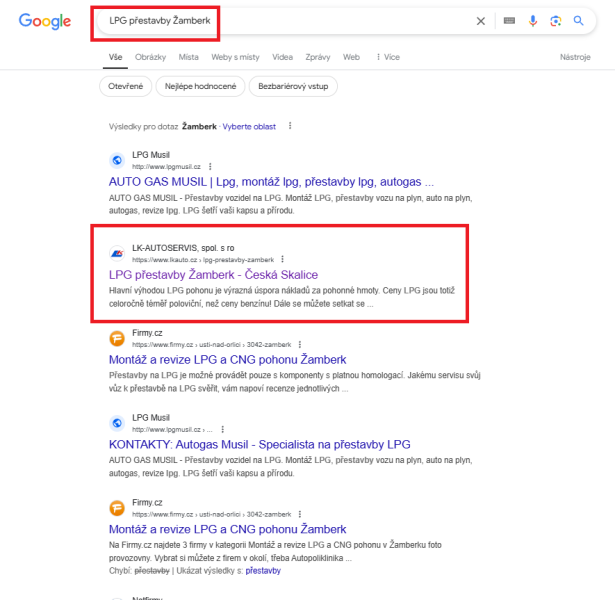Open the Zprávy tab
This screenshot has width=615, height=600.
tap(318, 57)
